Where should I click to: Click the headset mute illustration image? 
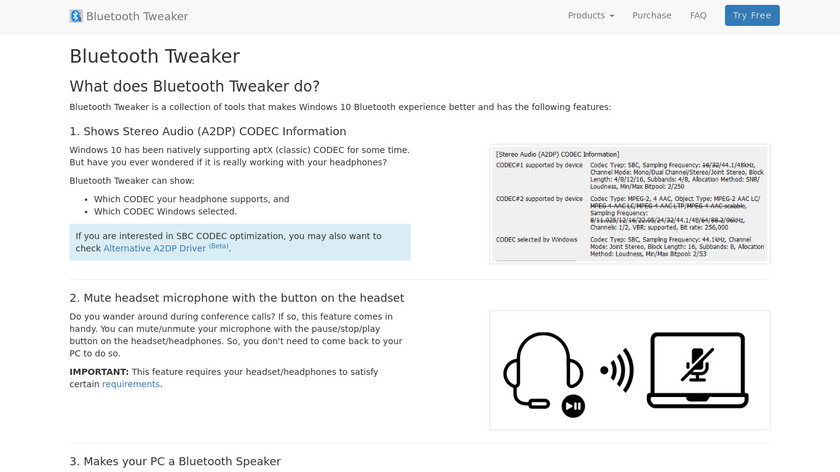630,370
